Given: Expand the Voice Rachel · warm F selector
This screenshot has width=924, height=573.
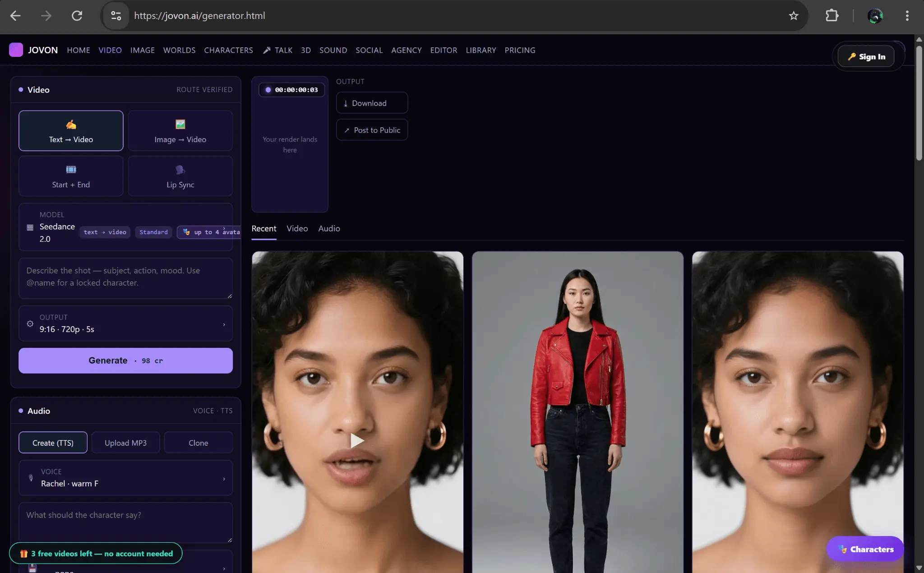Looking at the screenshot, I should (x=126, y=478).
